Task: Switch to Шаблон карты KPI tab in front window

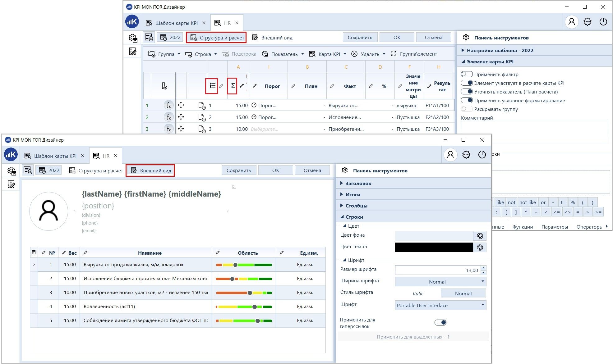Action: pyautogui.click(x=55, y=156)
